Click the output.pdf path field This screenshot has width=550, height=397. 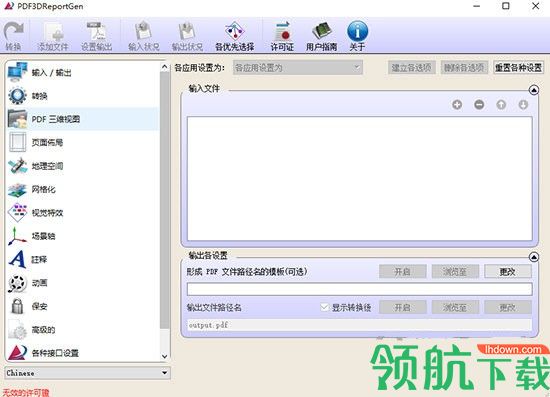pyautogui.click(x=360, y=325)
